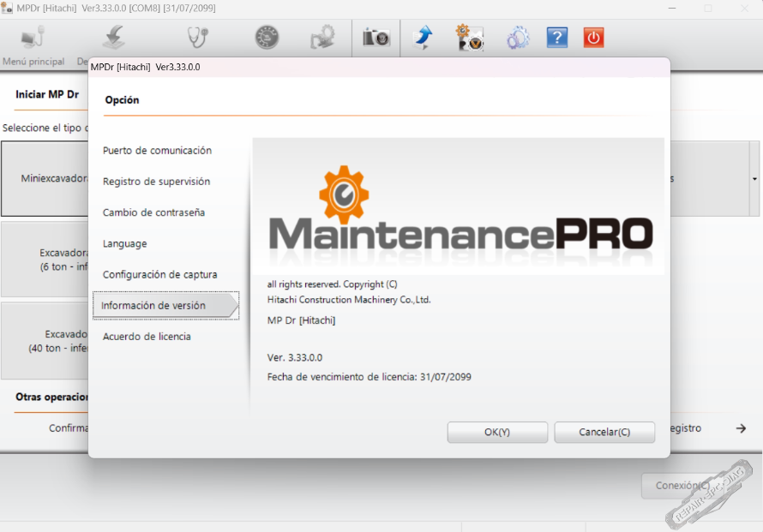Click the download arrow toolbar icon
763x532 pixels.
115,38
